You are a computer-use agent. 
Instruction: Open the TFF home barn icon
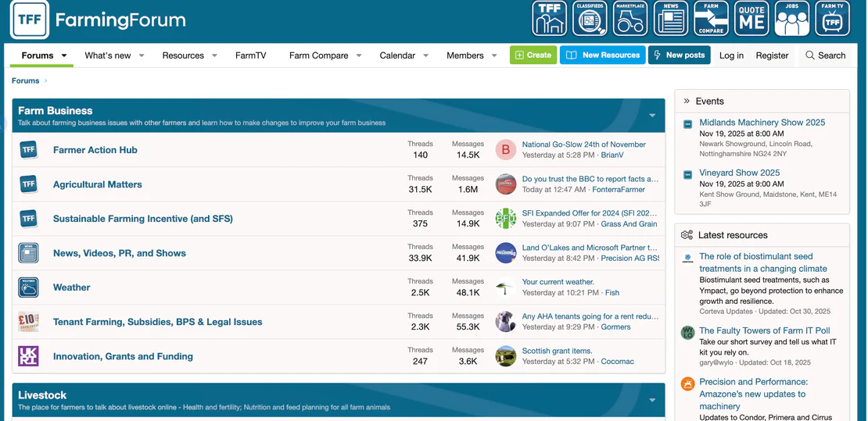(x=549, y=18)
